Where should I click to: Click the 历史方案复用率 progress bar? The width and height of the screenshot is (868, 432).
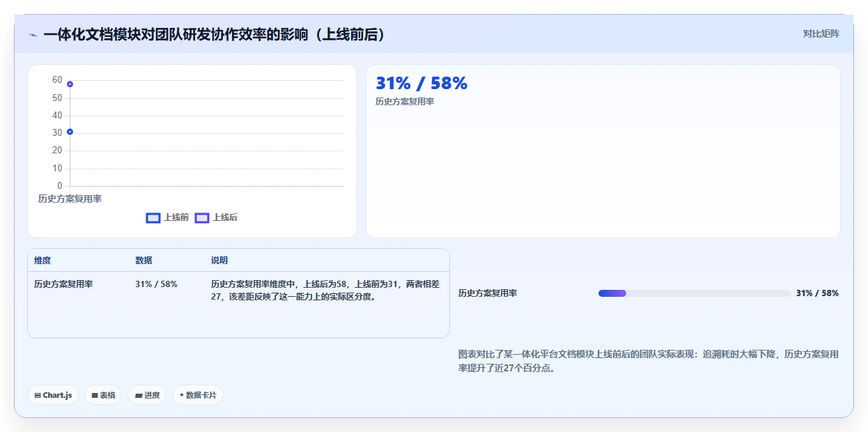tap(694, 293)
